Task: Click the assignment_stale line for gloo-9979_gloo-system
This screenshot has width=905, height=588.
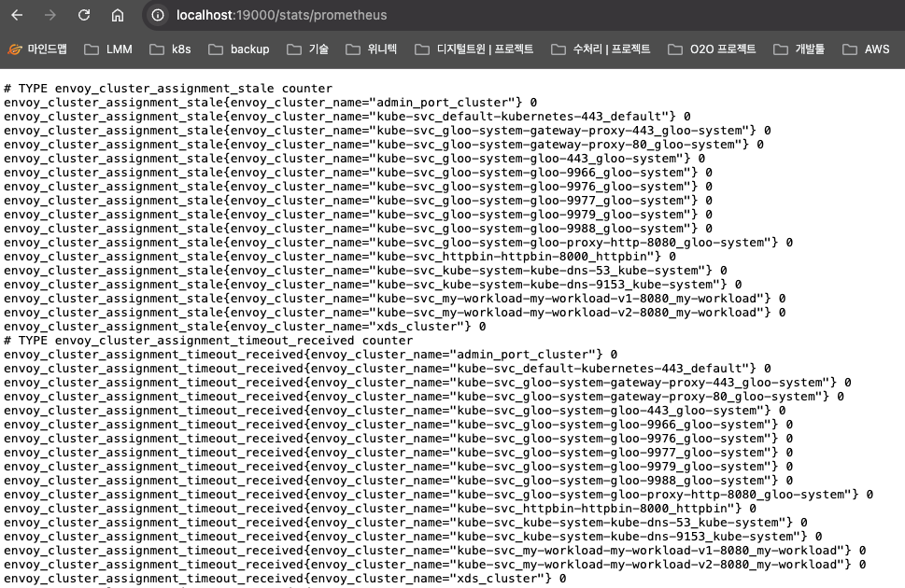Action: [x=358, y=214]
